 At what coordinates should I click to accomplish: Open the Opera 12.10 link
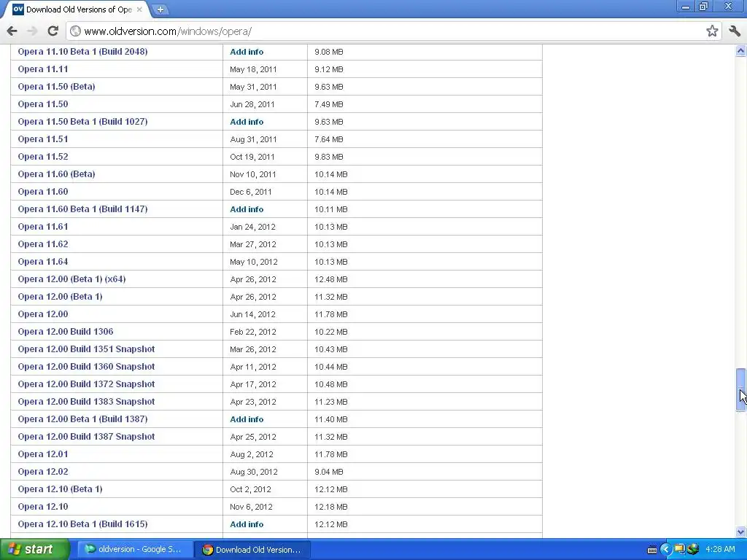(43, 507)
